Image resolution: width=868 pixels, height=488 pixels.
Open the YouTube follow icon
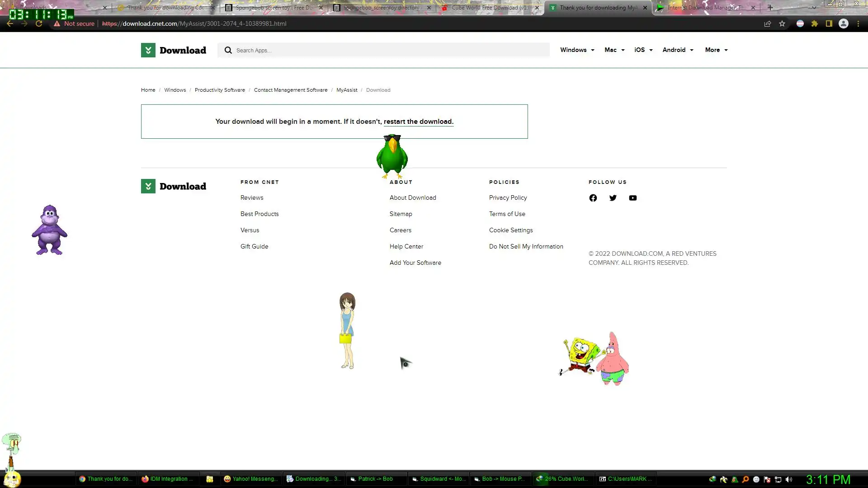[x=632, y=198]
